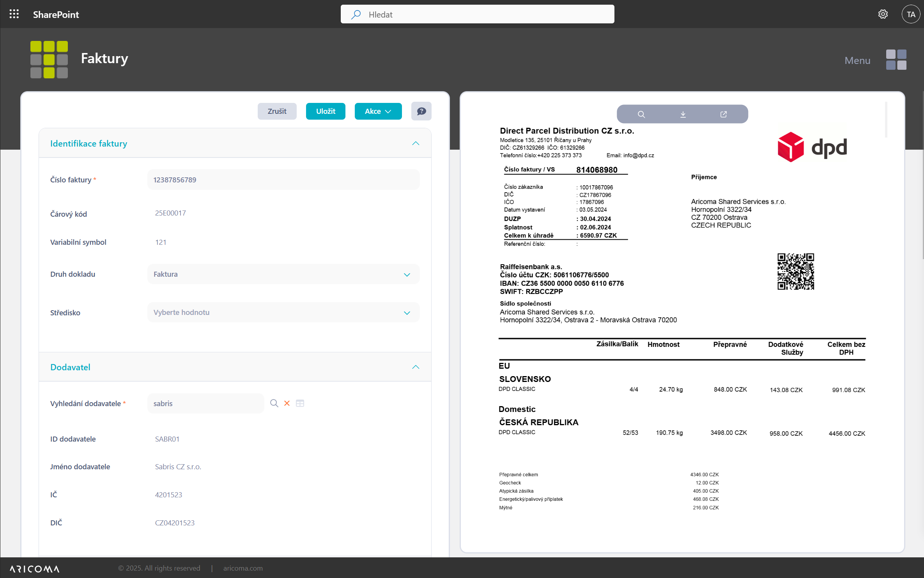The width and height of the screenshot is (924, 578).
Task: Save the invoice with Uložit
Action: pos(325,111)
